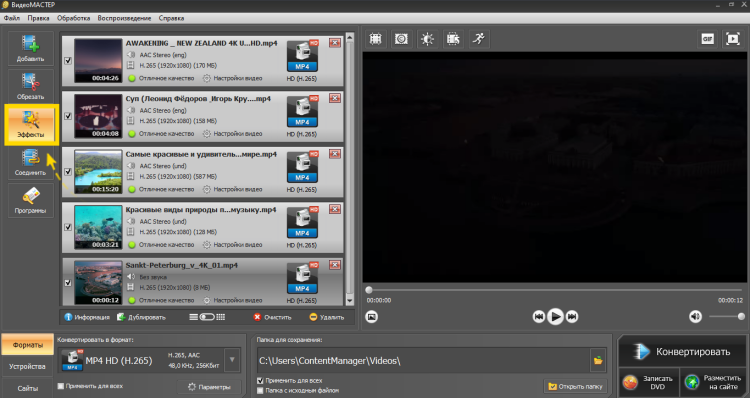The width and height of the screenshot is (750, 398).
Task: Open the Справка menu
Action: tap(171, 18)
